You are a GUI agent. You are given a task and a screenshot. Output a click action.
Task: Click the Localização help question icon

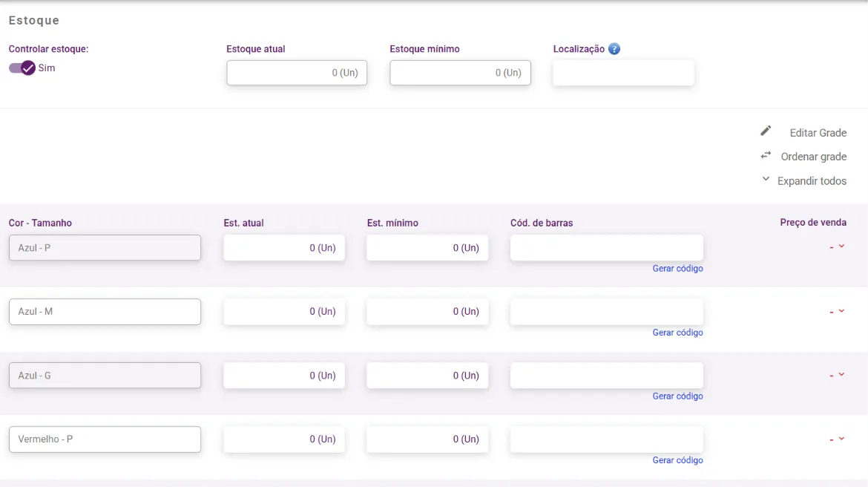click(x=614, y=49)
